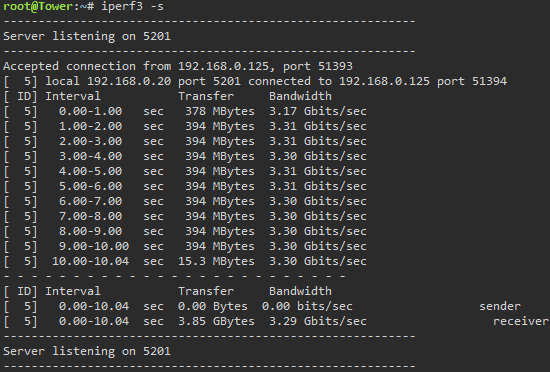Click the first Transfer column header
550x372 pixels.
pos(206,96)
